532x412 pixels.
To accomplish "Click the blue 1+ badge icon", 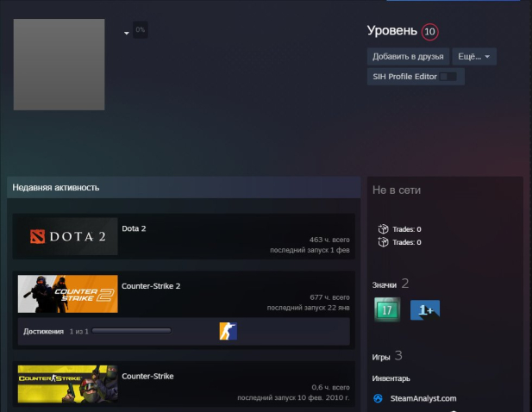I will (x=425, y=310).
